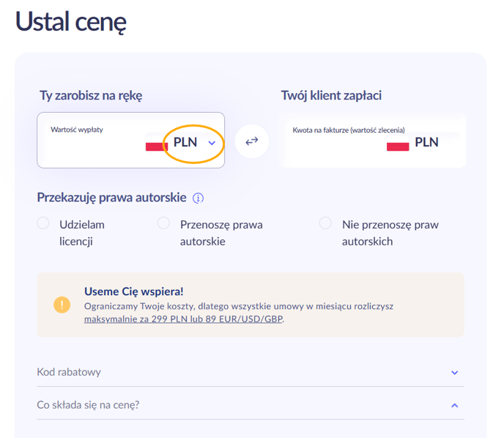504x438 pixels.
Task: Click the PLN label in invoice field
Action: [426, 142]
